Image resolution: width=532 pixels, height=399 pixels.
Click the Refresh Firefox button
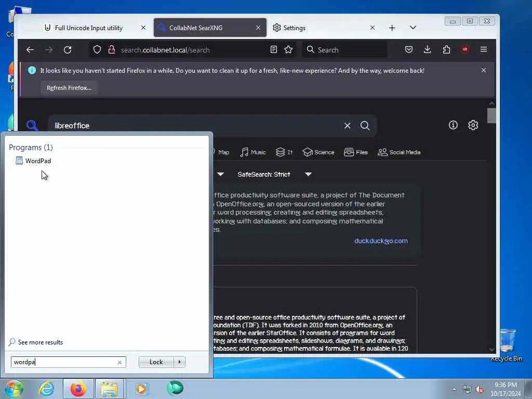point(69,88)
